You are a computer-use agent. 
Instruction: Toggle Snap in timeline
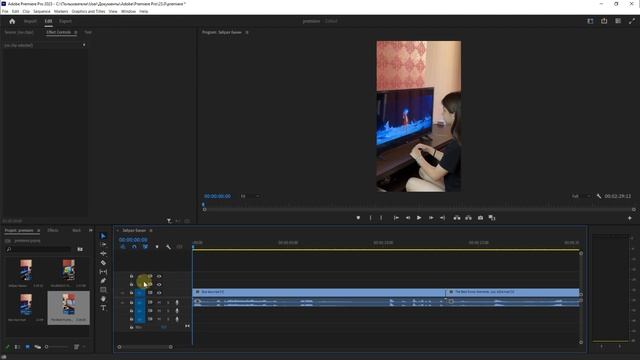[134, 247]
